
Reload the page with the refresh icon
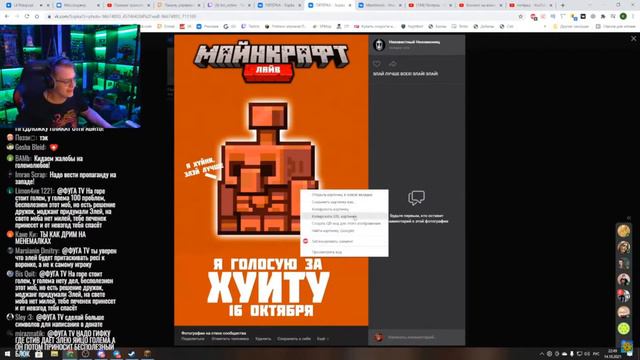[27, 16]
